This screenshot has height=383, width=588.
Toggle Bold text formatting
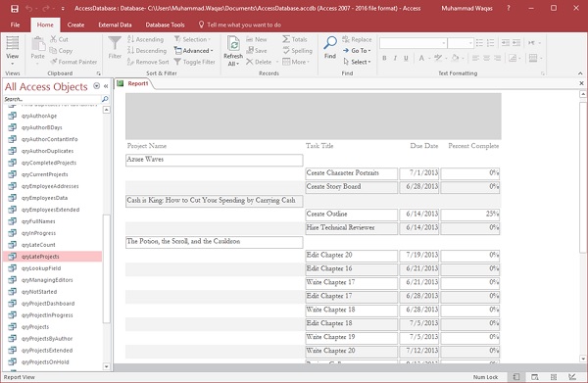click(x=384, y=58)
